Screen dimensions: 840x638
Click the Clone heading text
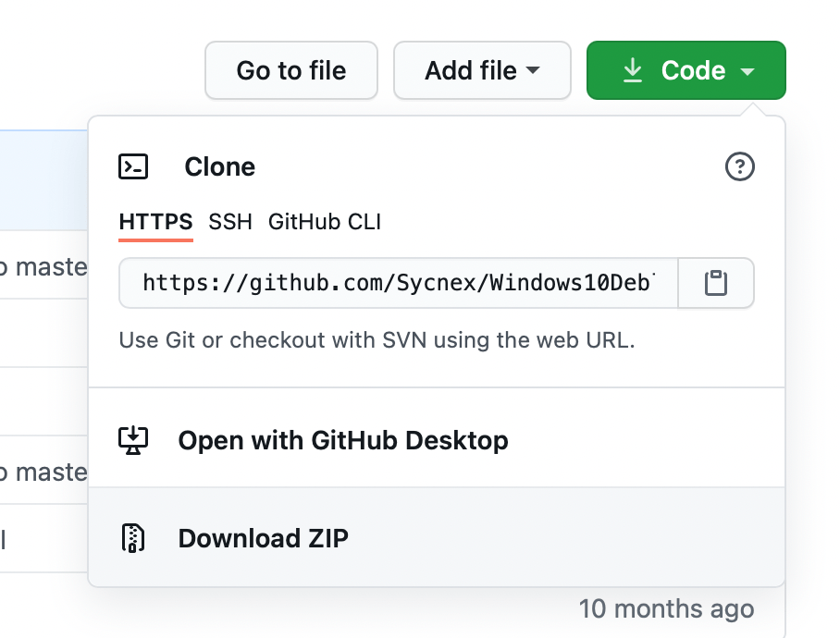click(219, 167)
